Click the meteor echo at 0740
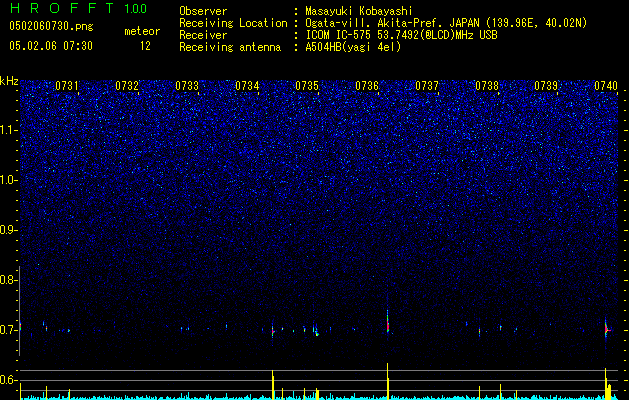This screenshot has height=400, width=629. click(x=607, y=329)
